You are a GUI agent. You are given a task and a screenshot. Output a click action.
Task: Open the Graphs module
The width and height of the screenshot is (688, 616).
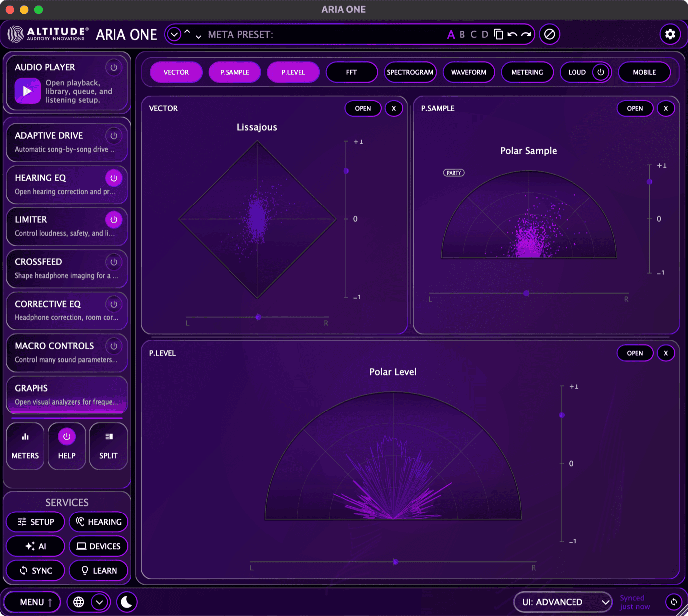(x=67, y=395)
